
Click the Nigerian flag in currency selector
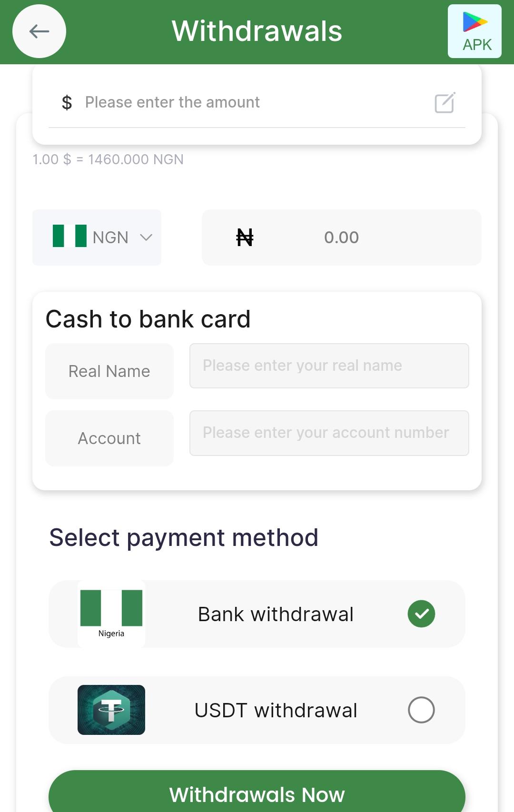point(69,236)
